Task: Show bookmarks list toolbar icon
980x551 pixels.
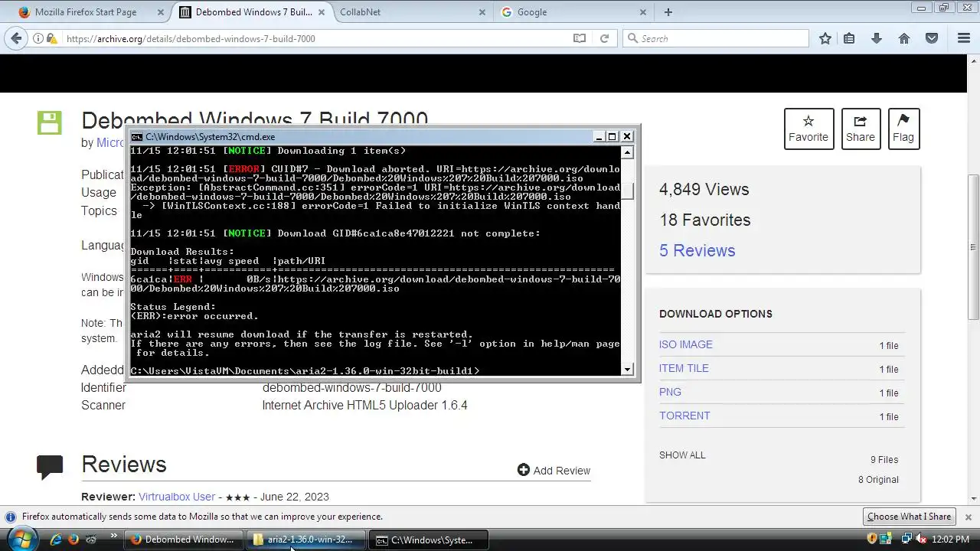Action: click(x=849, y=38)
